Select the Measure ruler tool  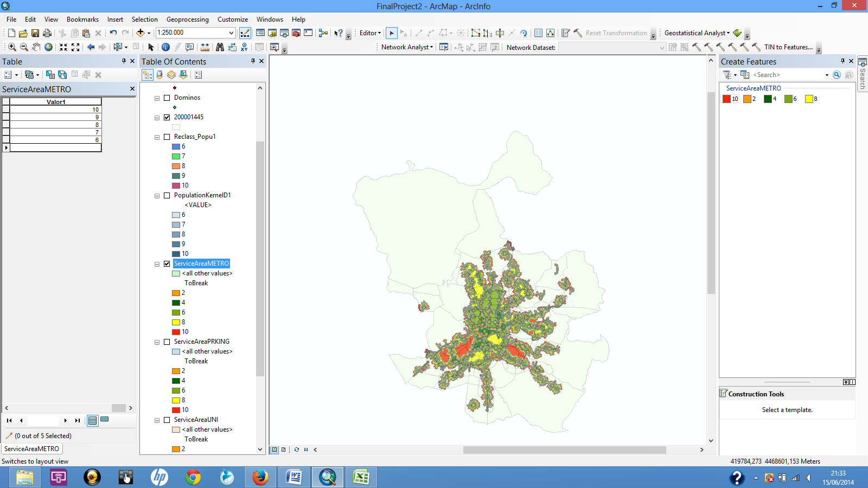(205, 47)
